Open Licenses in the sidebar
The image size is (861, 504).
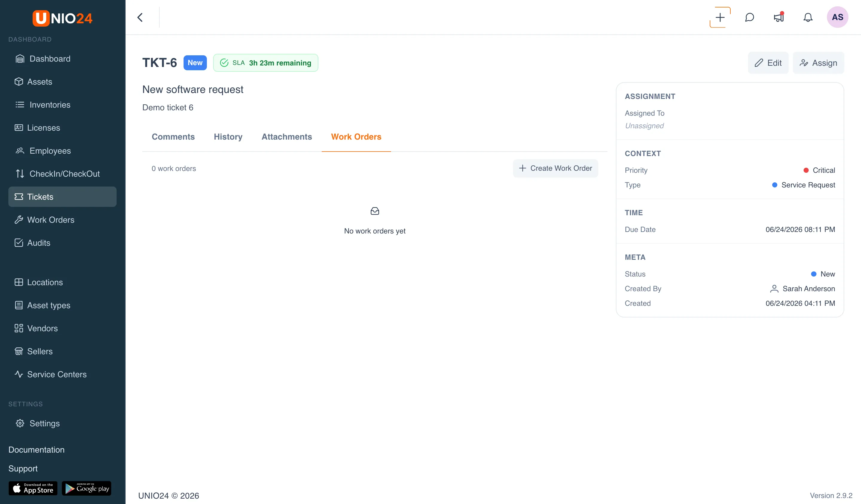point(62,127)
